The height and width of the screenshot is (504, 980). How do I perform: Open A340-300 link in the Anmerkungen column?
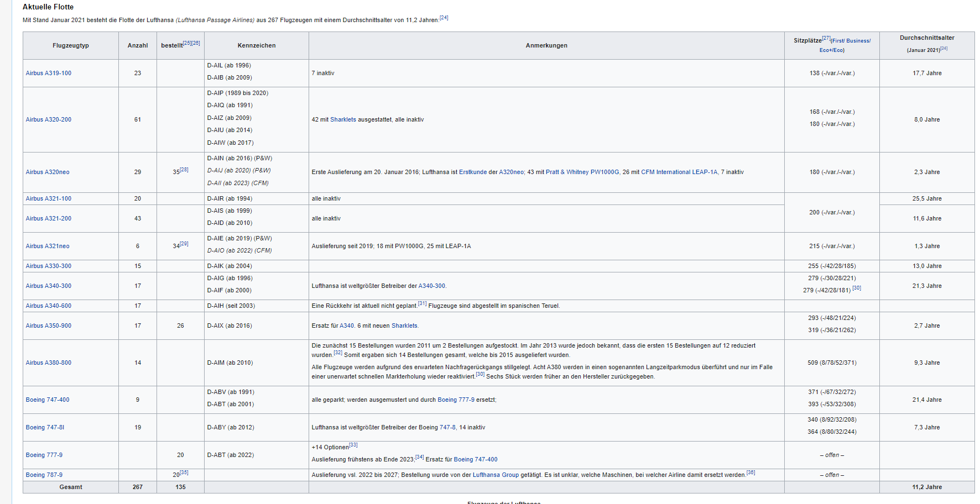pos(431,286)
